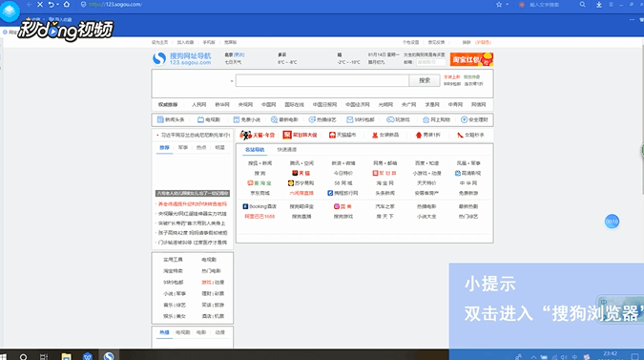Viewport: 644px width, 360px height.
Task: Click the 女装新品 promo icon
Action: pos(385,135)
